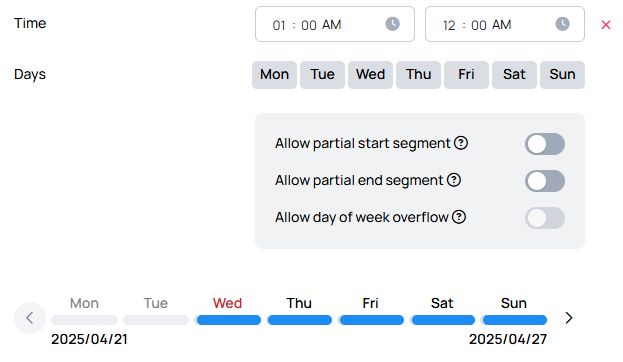Open help icon for day of week overflow
The width and height of the screenshot is (623, 362).
[459, 217]
